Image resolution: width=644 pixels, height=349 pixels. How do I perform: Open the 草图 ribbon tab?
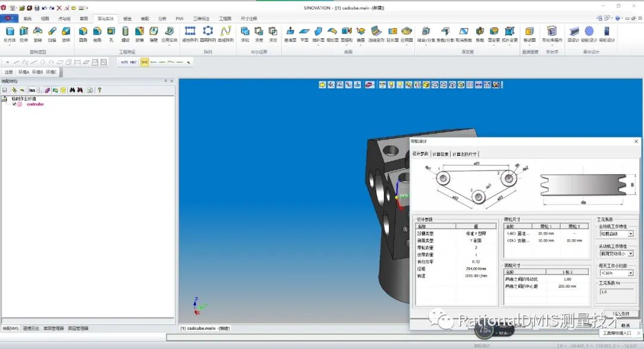84,18
